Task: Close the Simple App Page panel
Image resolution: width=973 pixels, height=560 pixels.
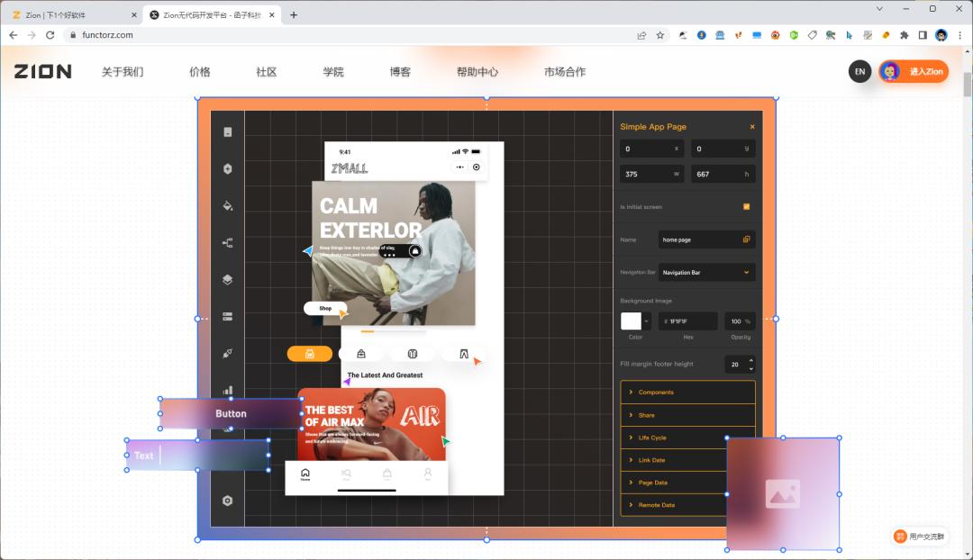Action: pyautogui.click(x=752, y=126)
